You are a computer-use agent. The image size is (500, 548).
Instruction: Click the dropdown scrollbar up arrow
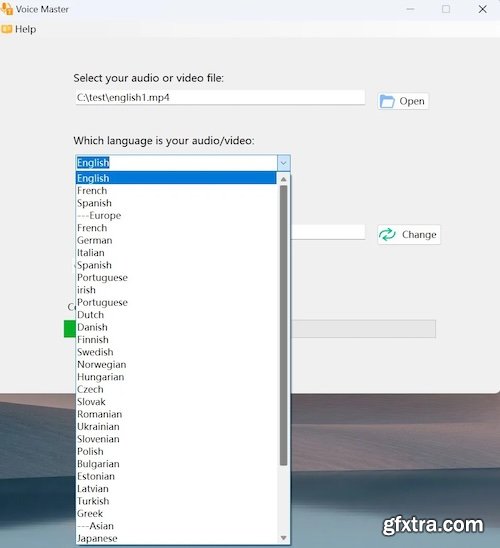click(x=283, y=179)
